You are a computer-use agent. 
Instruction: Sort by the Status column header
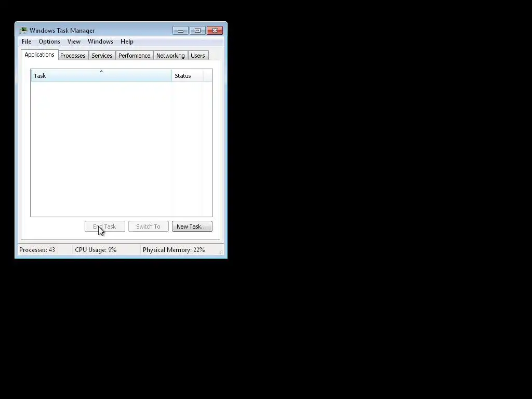(x=187, y=76)
